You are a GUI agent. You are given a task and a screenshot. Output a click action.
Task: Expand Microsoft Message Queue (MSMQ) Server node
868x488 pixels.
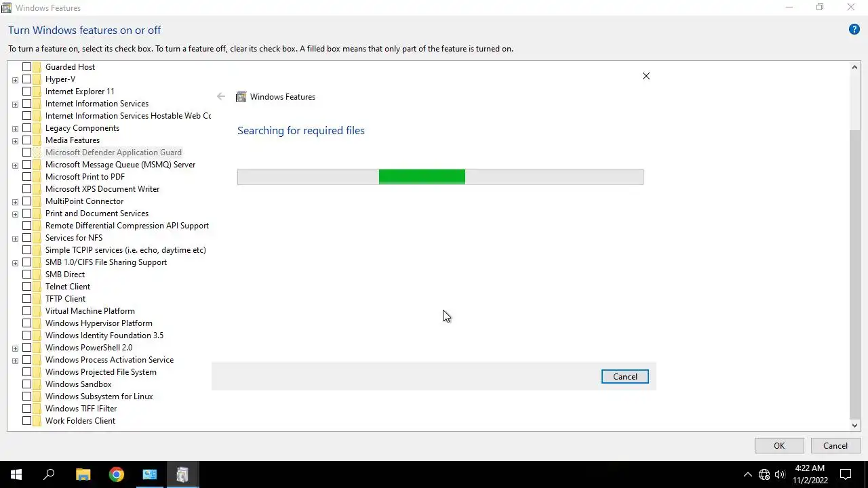(x=15, y=165)
